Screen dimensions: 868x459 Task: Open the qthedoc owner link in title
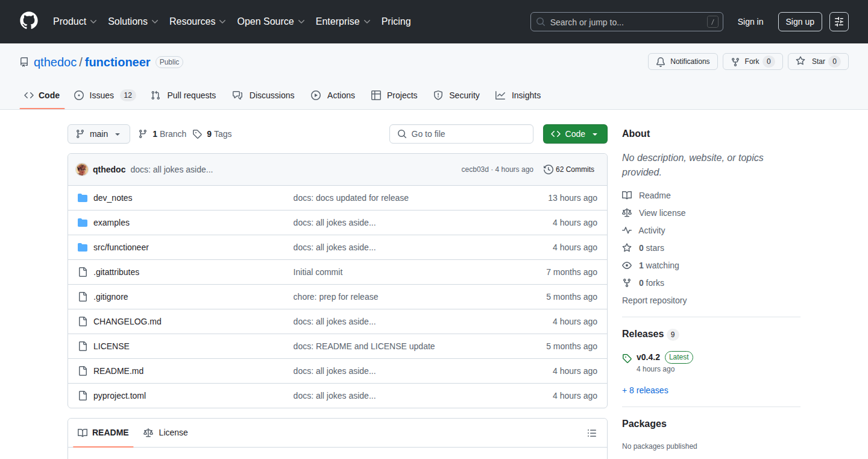tap(55, 62)
